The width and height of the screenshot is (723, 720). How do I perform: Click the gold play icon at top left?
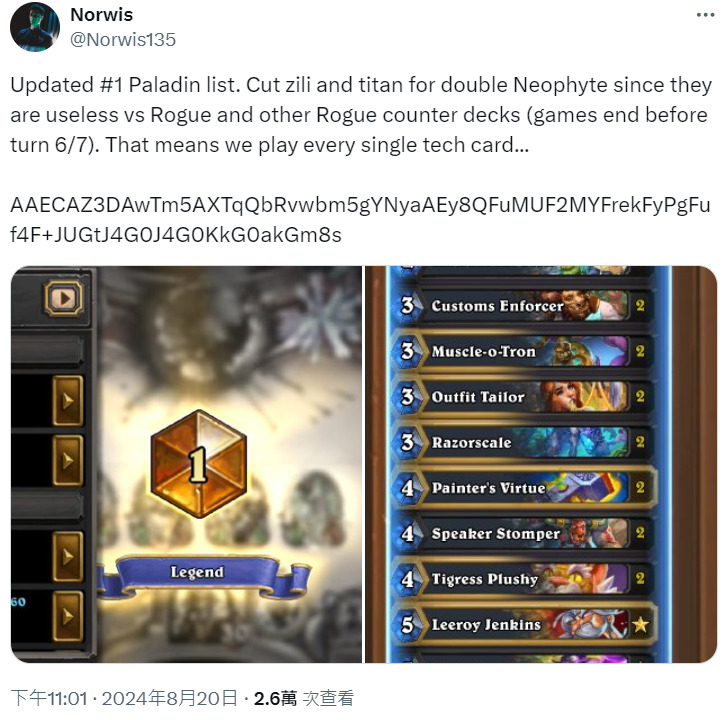(x=64, y=298)
